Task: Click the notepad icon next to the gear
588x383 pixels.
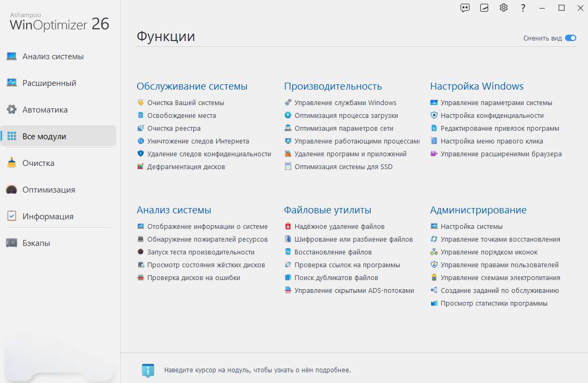Action: point(484,8)
